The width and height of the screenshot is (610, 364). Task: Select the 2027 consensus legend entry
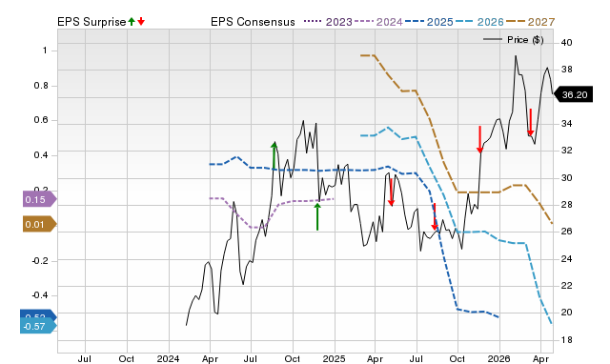click(530, 22)
